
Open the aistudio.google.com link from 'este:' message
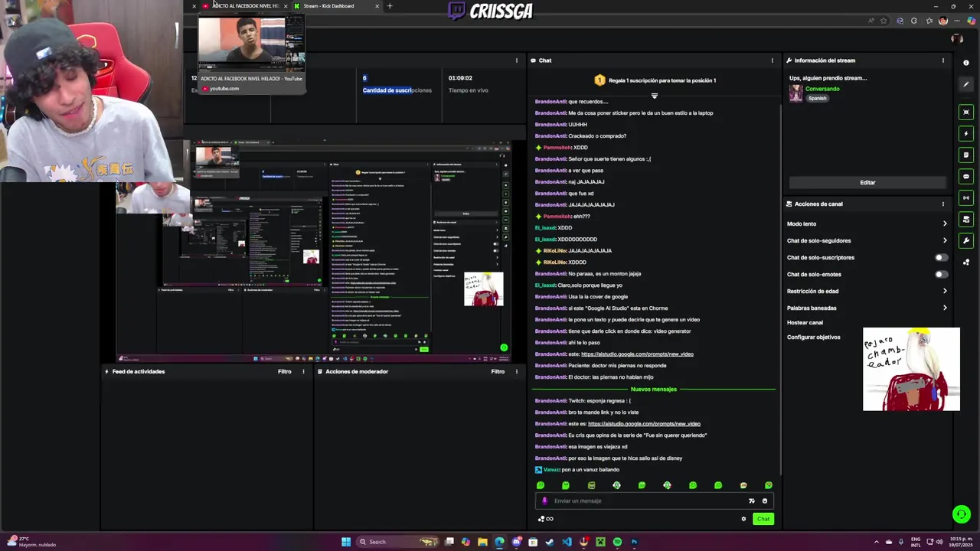click(637, 354)
